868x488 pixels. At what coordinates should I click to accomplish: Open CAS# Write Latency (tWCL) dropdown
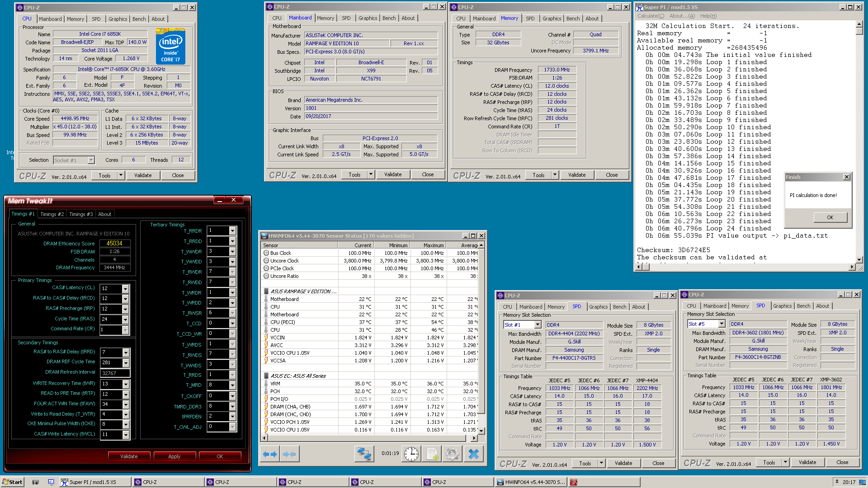point(126,435)
